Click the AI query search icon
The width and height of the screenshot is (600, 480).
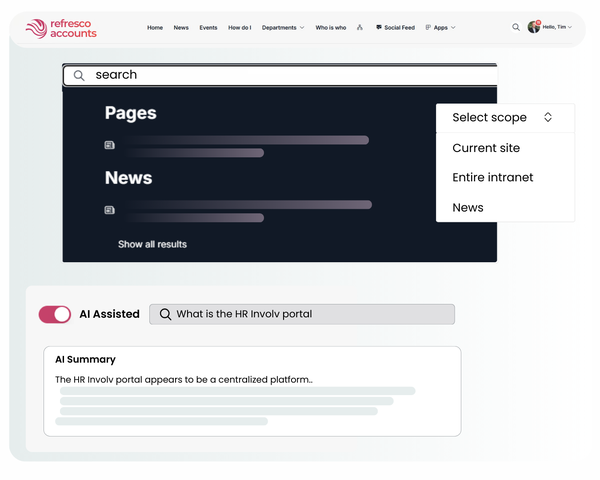tap(165, 314)
